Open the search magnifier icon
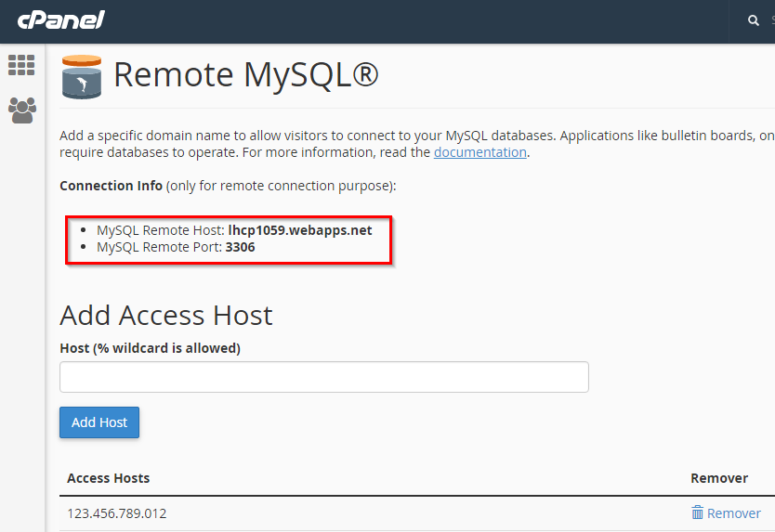 754,20
